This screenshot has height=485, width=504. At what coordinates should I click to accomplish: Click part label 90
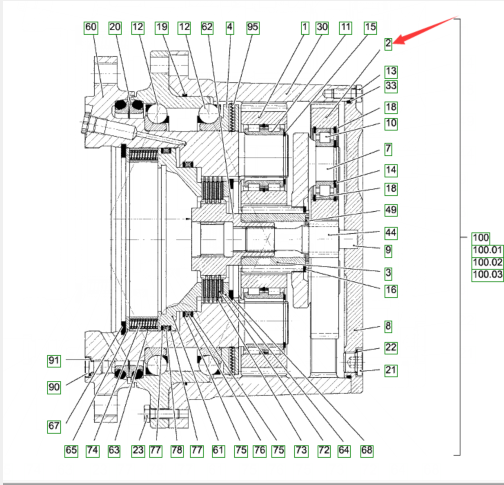tap(54, 388)
